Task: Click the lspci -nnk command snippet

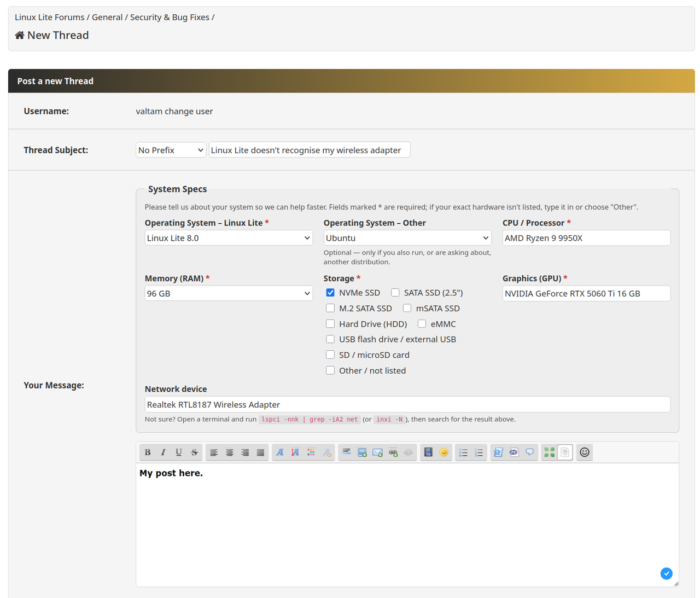Action: coord(310,420)
